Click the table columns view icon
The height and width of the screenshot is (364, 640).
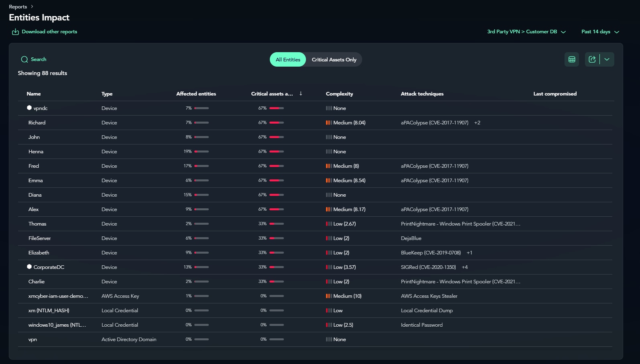pos(572,59)
